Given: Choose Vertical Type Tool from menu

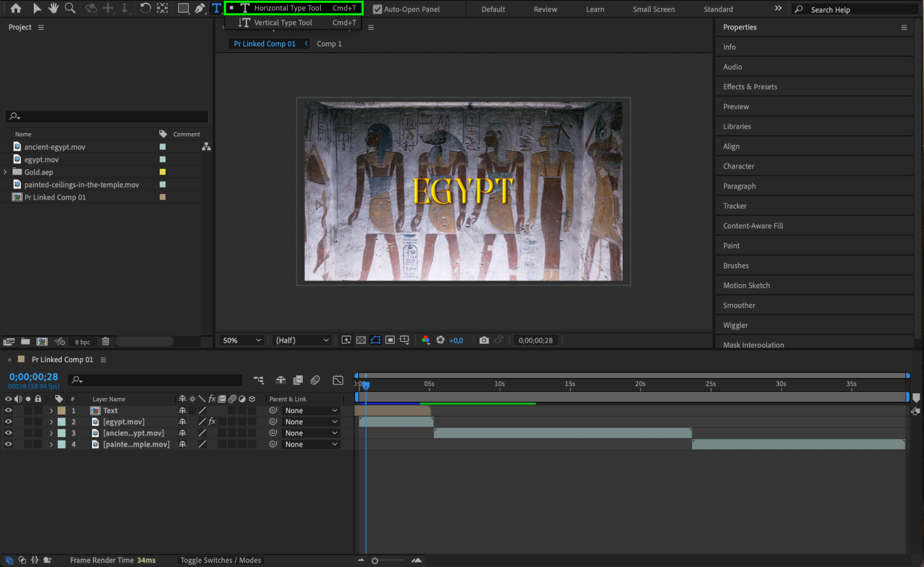Looking at the screenshot, I should tap(283, 22).
